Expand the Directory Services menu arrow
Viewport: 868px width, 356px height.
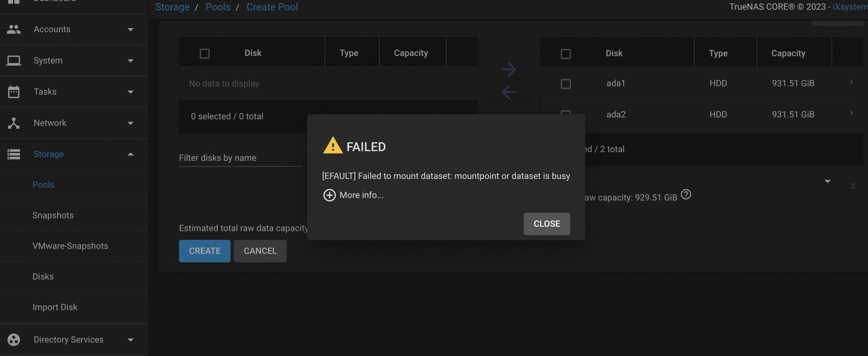tap(131, 340)
